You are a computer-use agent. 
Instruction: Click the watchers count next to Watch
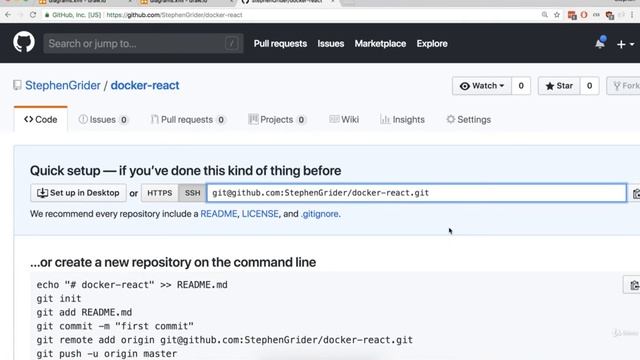521,86
